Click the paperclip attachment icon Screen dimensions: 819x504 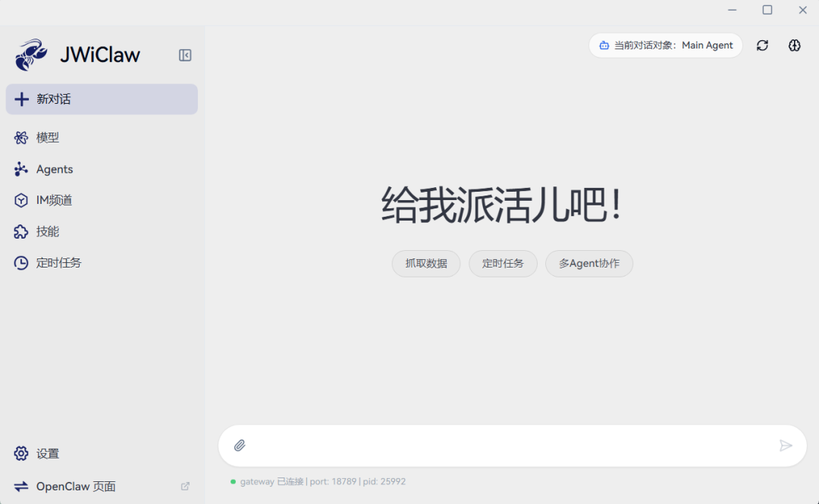tap(240, 445)
